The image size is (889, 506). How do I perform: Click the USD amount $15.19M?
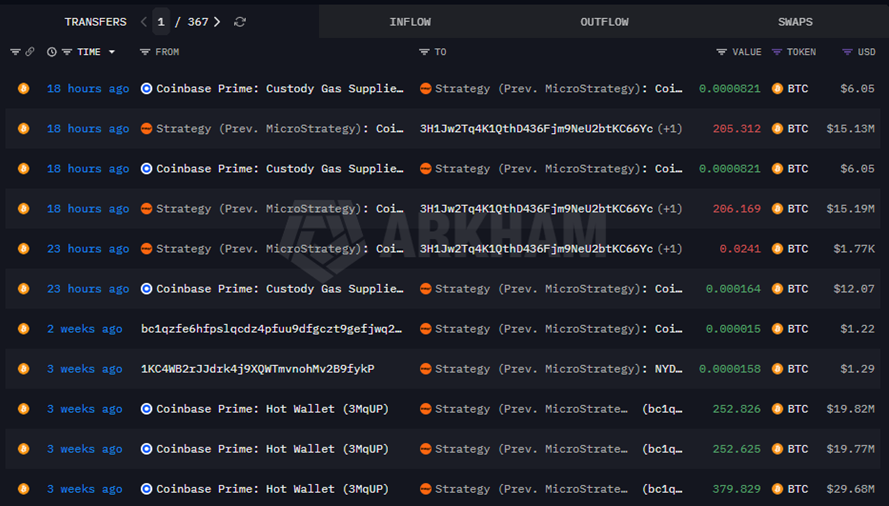[x=850, y=209]
